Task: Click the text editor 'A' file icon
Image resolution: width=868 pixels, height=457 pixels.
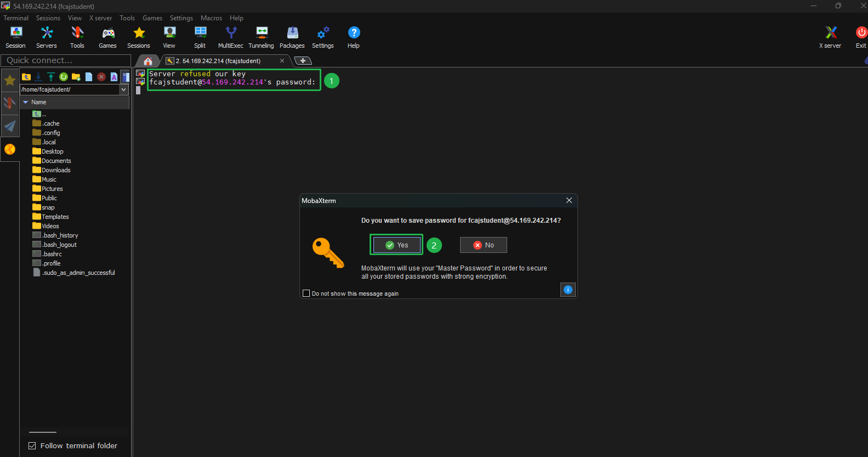Action: pyautogui.click(x=114, y=77)
